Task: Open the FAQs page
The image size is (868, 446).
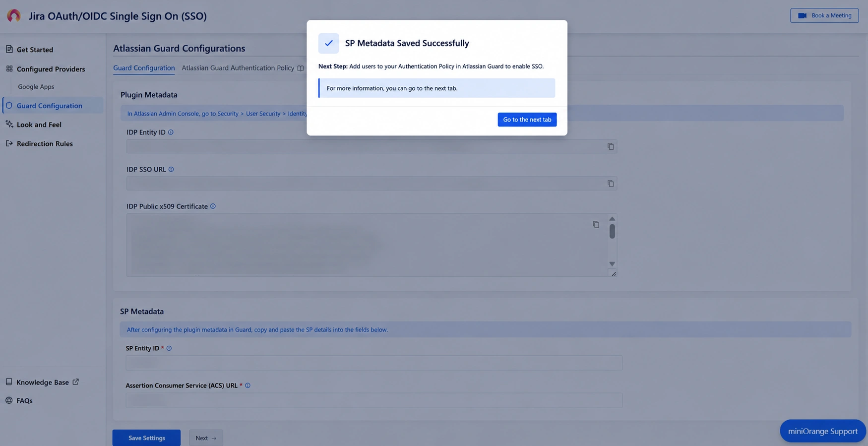Action: click(24, 400)
